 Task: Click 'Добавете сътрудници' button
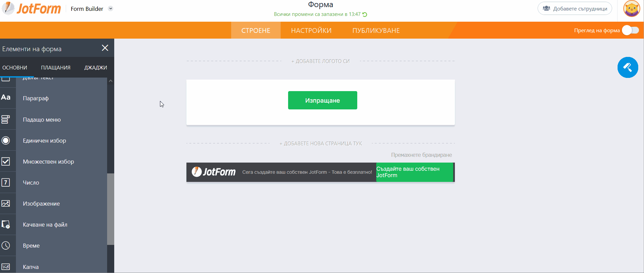tap(575, 8)
